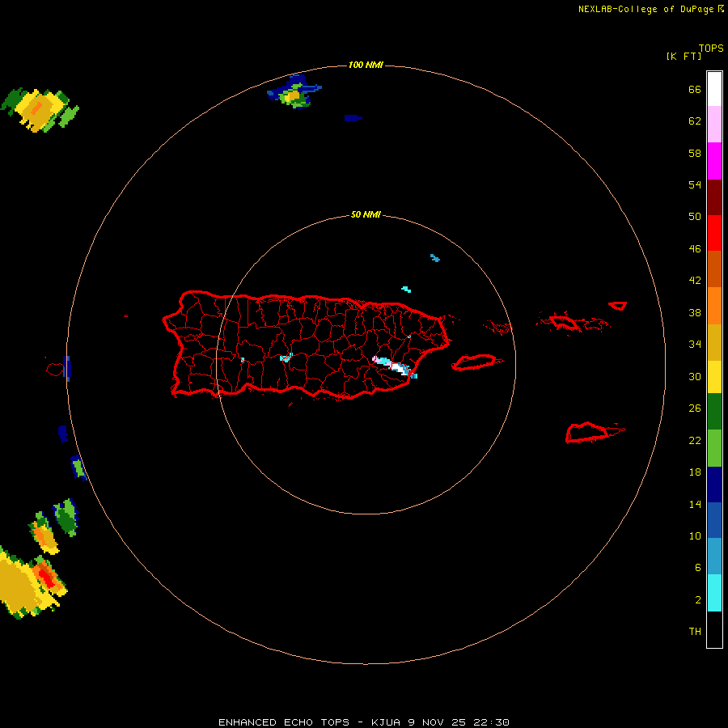Screen dimensions: 728x728
Task: Click the St. Croix island outline
Action: tap(587, 432)
